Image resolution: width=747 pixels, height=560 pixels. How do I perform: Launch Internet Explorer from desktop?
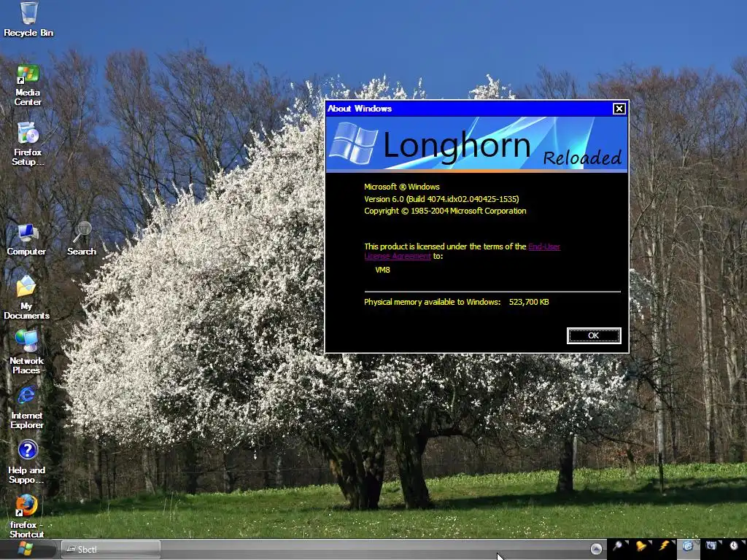tap(27, 408)
